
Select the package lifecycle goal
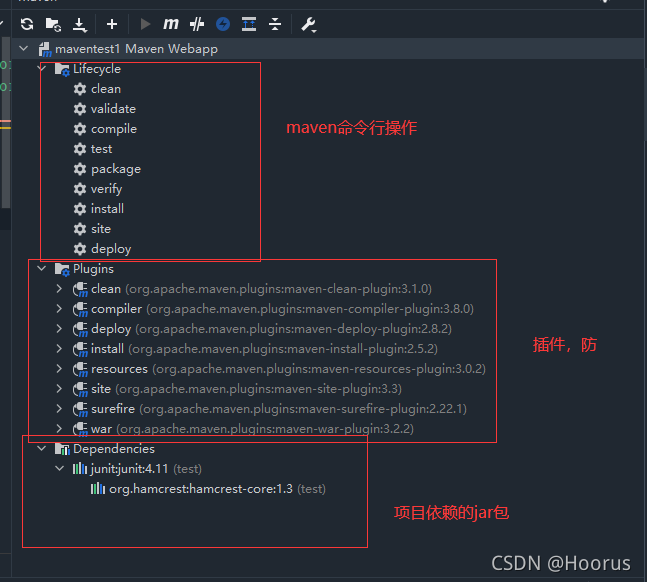116,169
